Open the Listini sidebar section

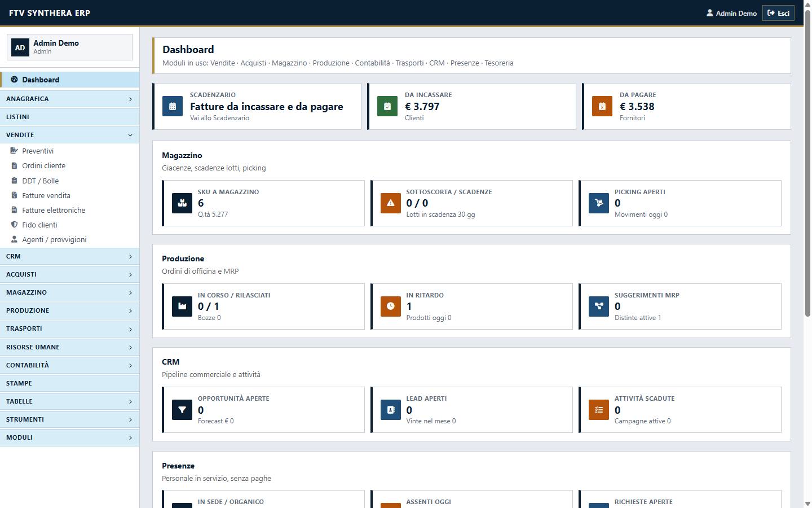click(x=69, y=117)
